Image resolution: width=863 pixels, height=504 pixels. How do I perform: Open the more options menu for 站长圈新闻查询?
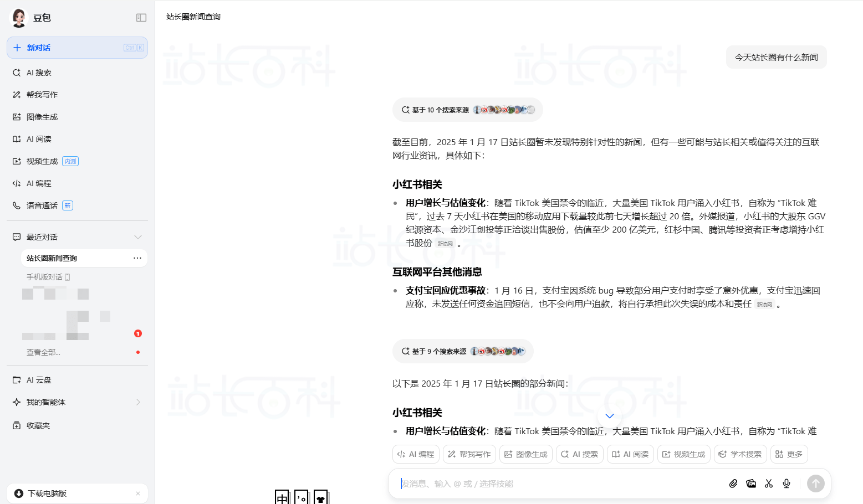pos(137,258)
